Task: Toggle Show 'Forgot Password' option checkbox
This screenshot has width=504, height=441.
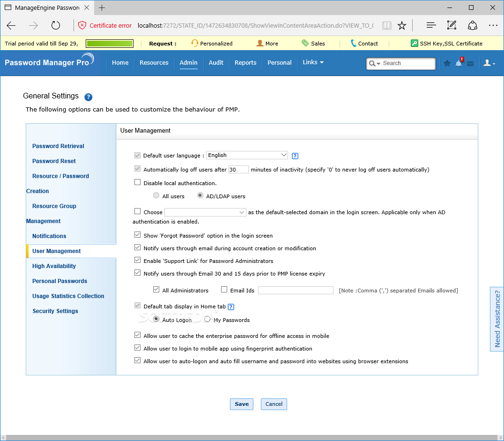Action: click(x=138, y=235)
